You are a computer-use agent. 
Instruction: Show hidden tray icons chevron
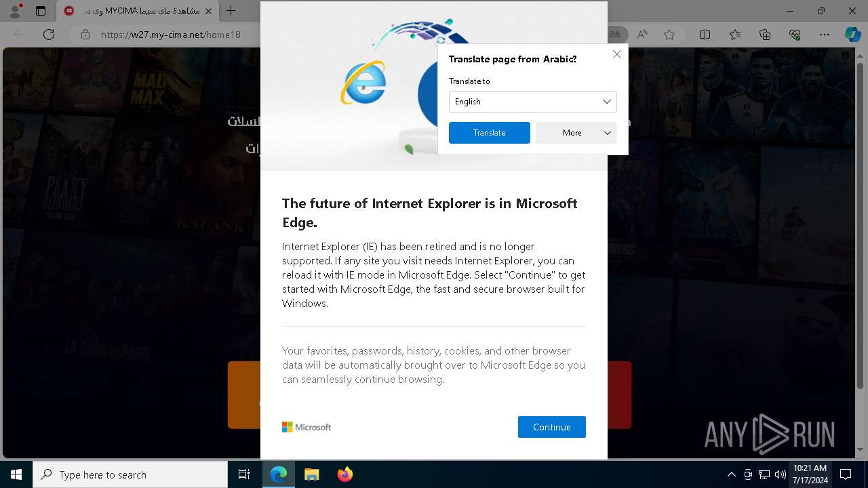click(x=731, y=474)
